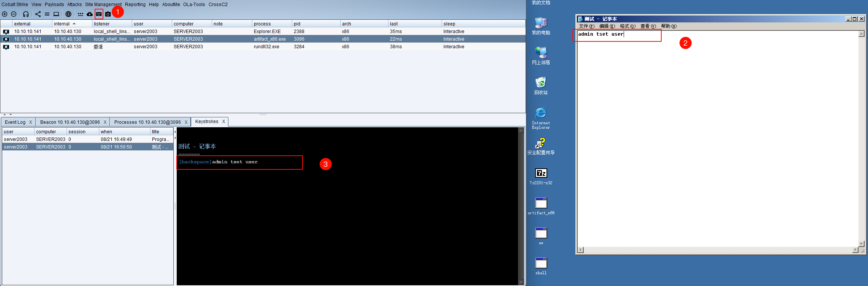
Task: Click Notepad title bar app icon
Action: [x=580, y=19]
